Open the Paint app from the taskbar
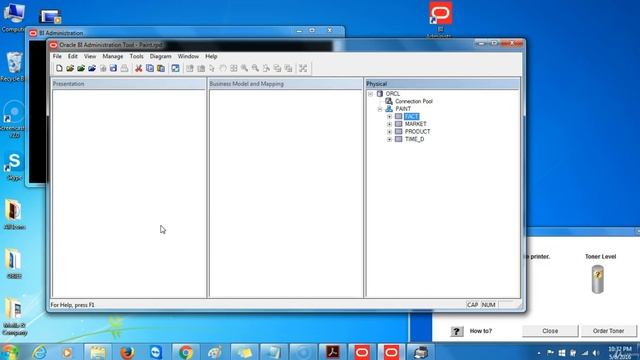640x360 pixels. pyautogui.click(x=215, y=352)
